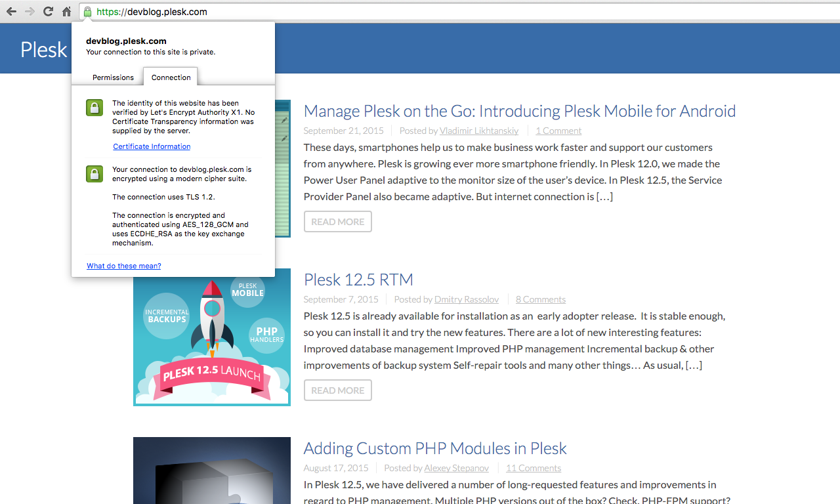Click the browser back arrow
The image size is (840, 504).
[11, 12]
